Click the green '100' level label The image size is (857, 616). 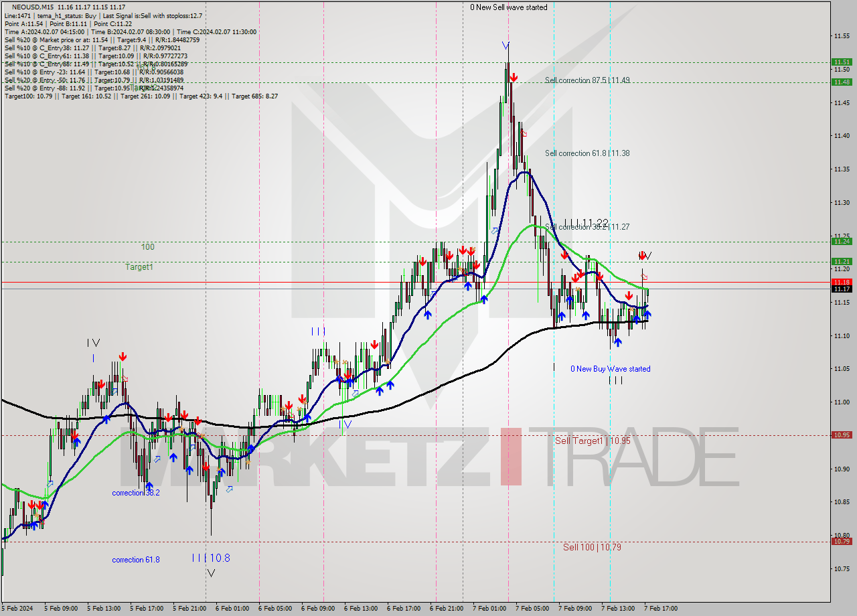pyautogui.click(x=147, y=247)
